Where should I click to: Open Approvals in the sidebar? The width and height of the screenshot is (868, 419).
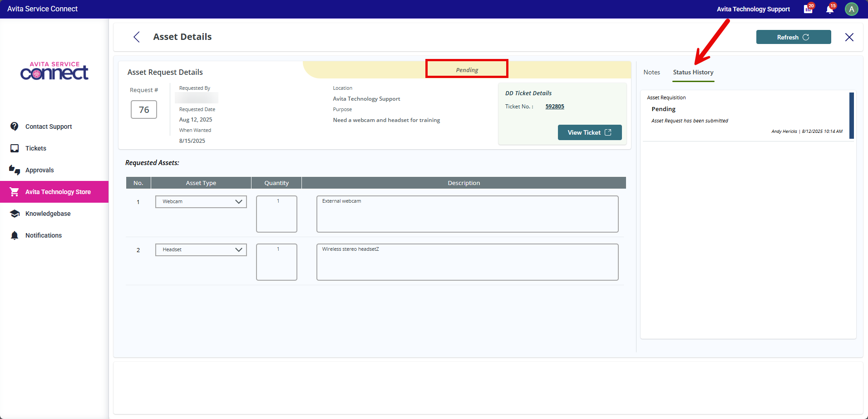click(x=54, y=170)
